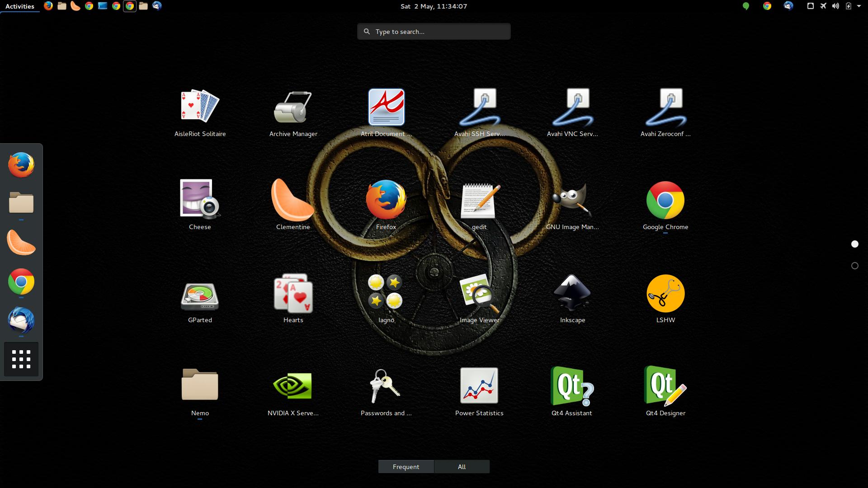Image resolution: width=868 pixels, height=488 pixels.
Task: Show the Frequent applications view
Action: [x=406, y=466]
